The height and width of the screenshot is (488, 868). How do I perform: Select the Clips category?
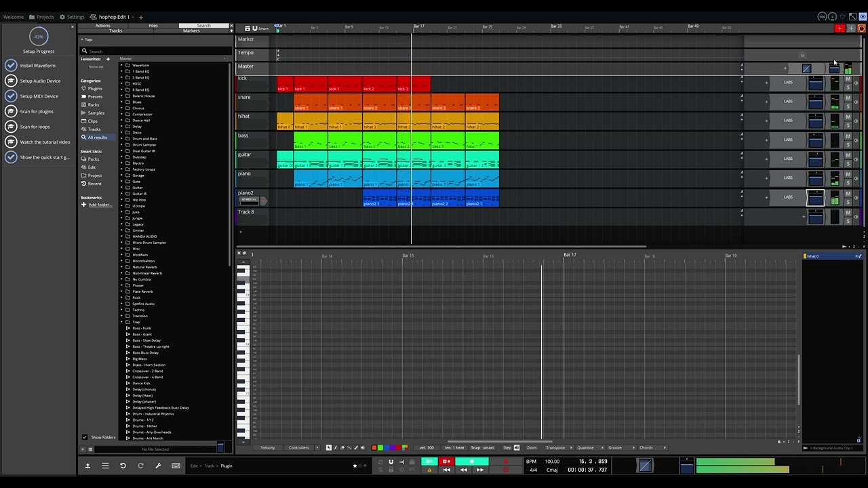click(92, 121)
